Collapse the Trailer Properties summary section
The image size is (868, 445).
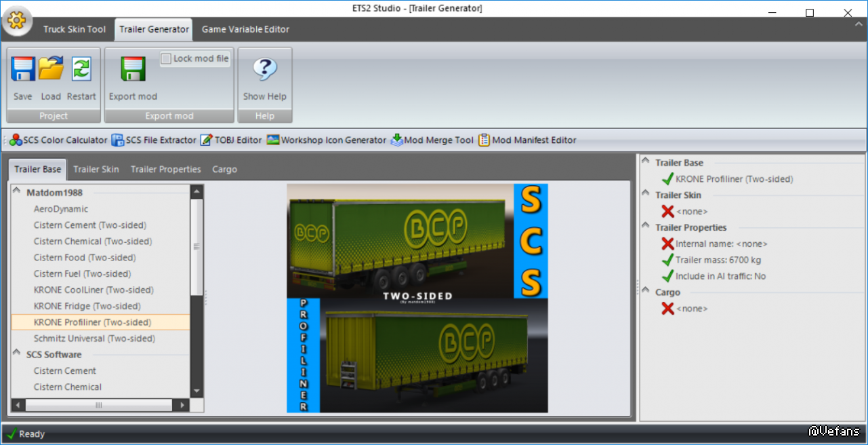coord(646,227)
